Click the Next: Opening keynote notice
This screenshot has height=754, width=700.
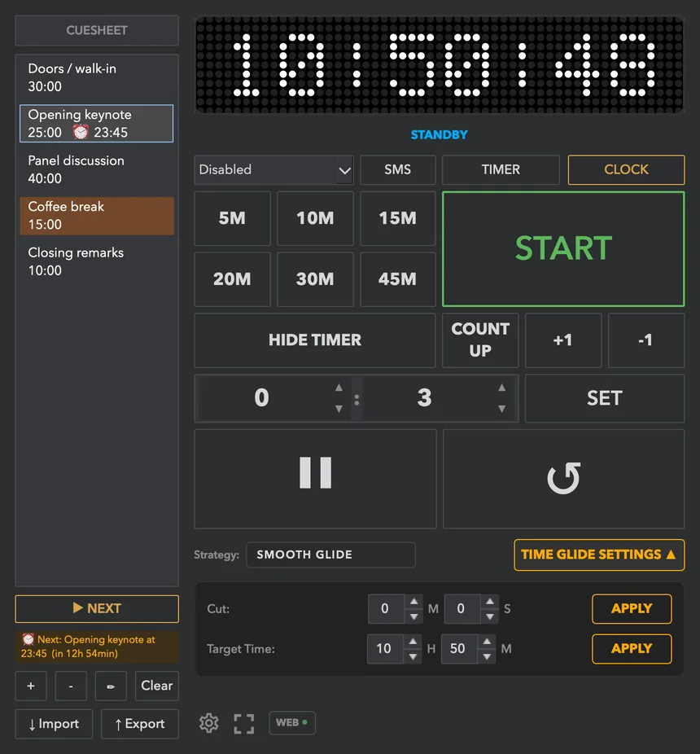coord(97,647)
